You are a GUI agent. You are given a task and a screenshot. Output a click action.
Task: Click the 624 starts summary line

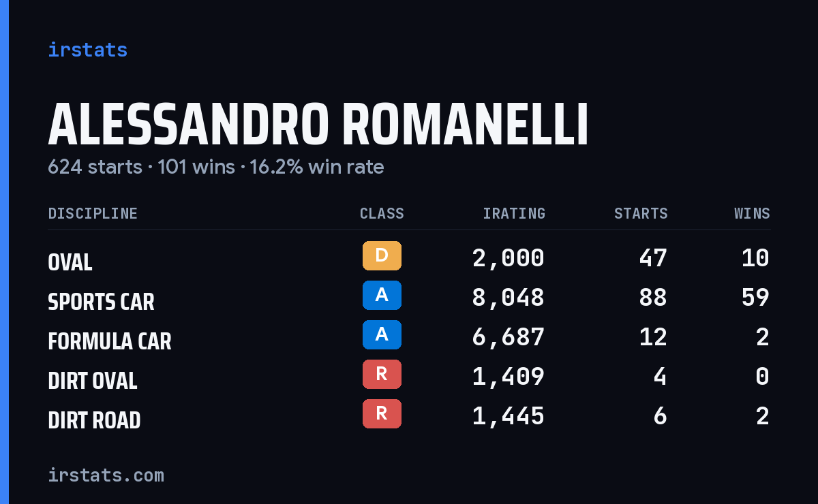point(216,167)
